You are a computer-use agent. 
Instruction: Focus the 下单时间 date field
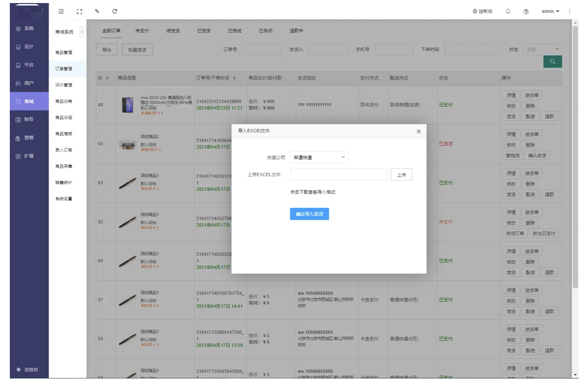473,49
